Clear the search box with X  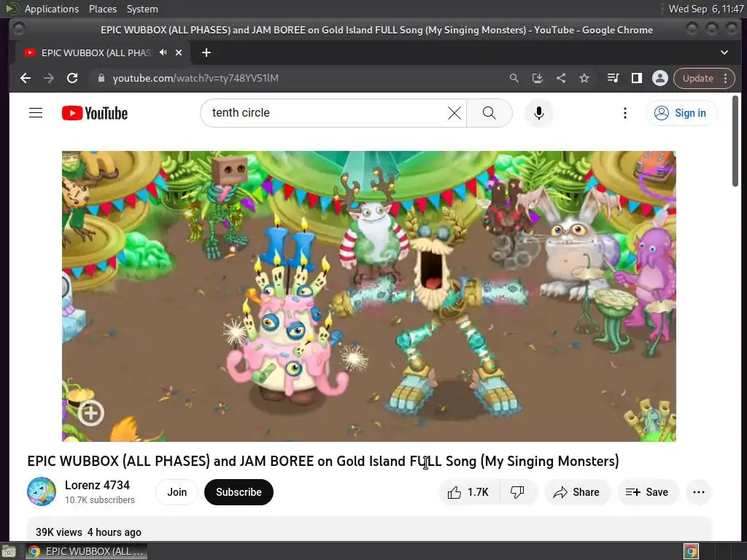pyautogui.click(x=454, y=113)
